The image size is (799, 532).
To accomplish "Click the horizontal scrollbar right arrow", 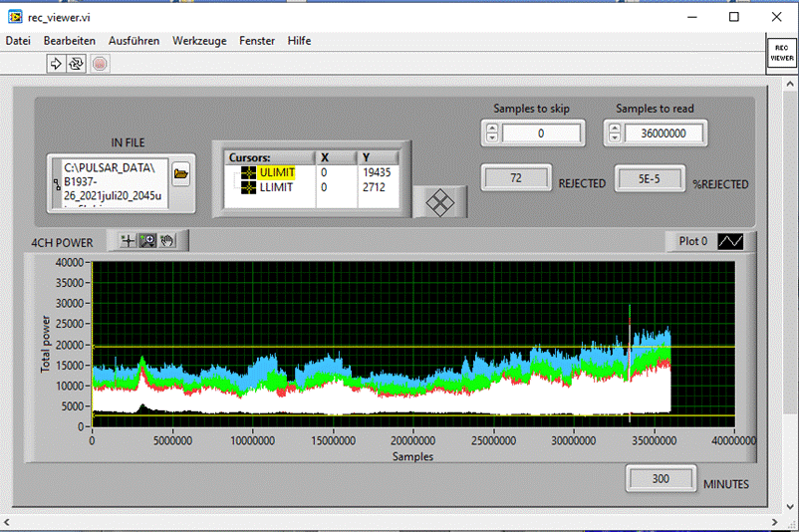I will (774, 522).
